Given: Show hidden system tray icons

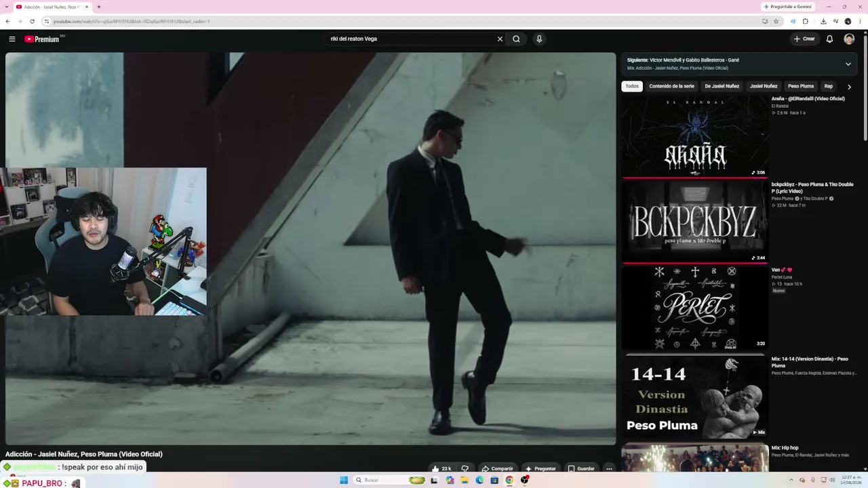Looking at the screenshot, I should [x=791, y=480].
